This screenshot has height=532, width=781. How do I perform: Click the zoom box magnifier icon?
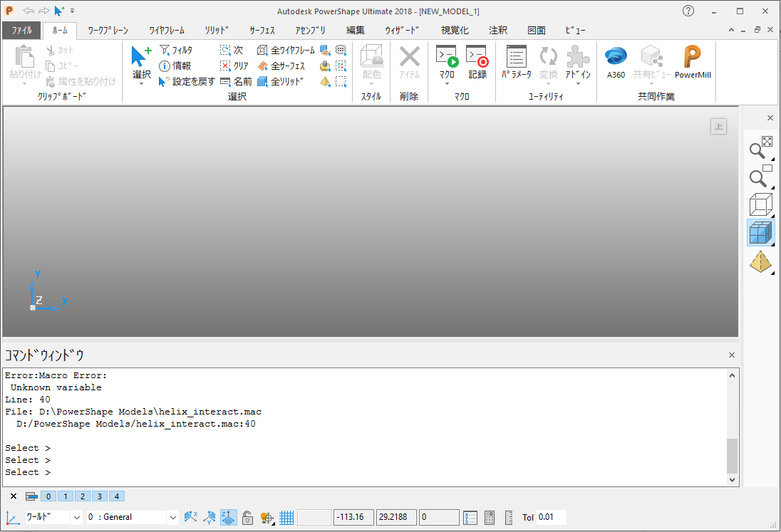point(761,176)
